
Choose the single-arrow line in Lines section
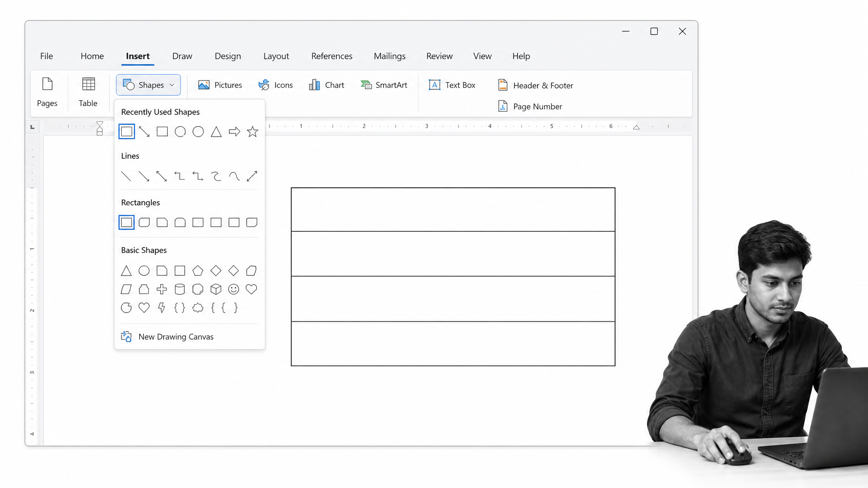(x=144, y=176)
